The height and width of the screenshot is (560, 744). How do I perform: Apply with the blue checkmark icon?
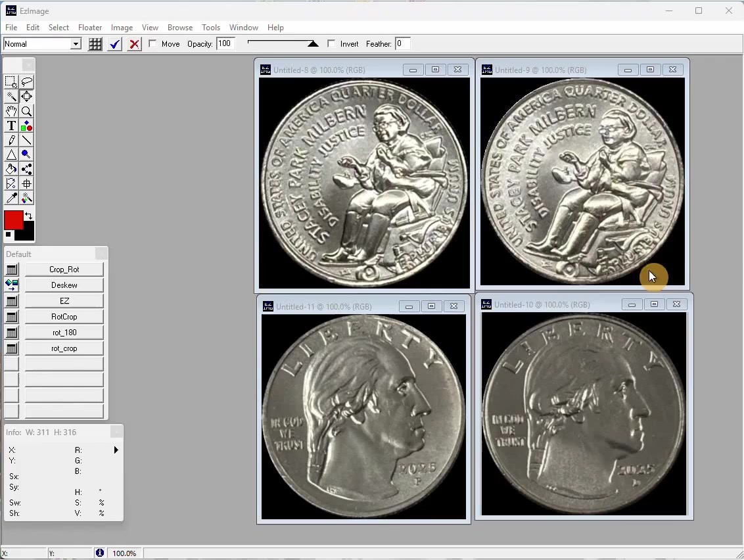click(115, 44)
